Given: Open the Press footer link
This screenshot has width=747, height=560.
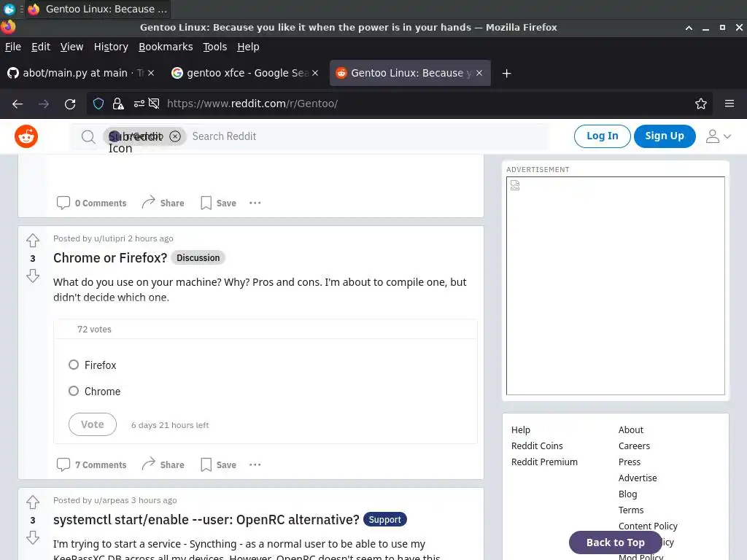Looking at the screenshot, I should tap(630, 462).
